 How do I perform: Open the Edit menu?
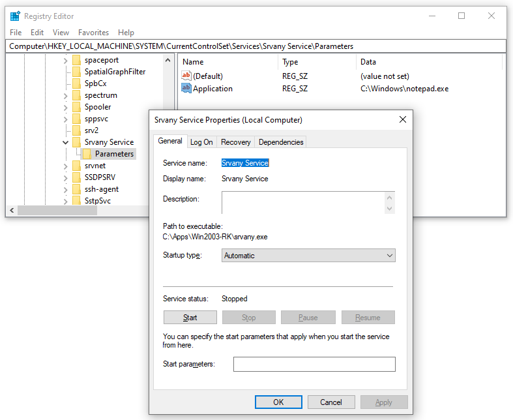pos(37,33)
